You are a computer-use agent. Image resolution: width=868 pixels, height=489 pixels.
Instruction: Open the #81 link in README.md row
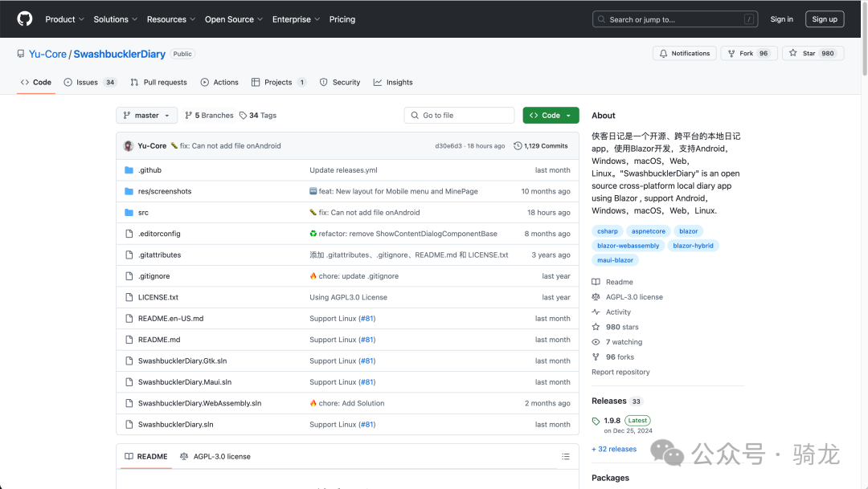tap(367, 340)
